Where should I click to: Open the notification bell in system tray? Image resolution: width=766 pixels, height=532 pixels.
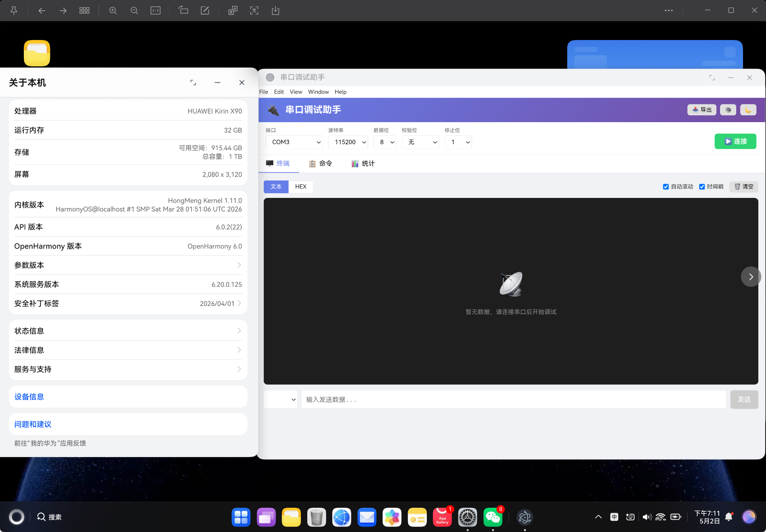(729, 517)
